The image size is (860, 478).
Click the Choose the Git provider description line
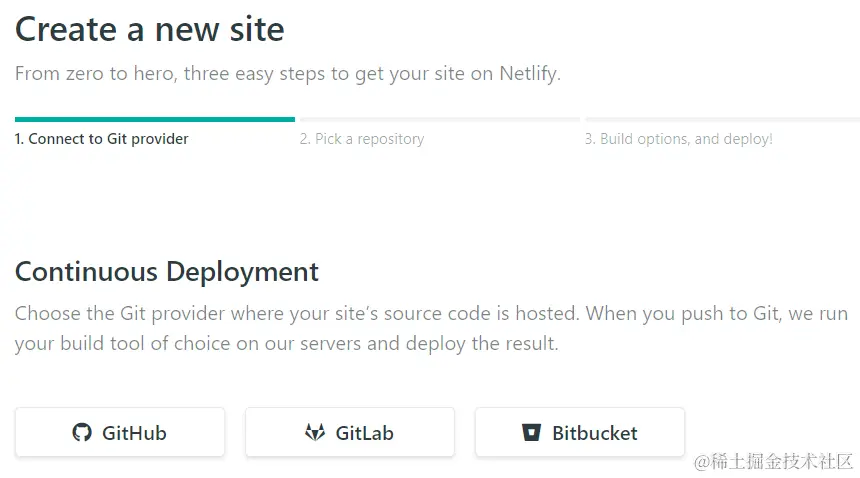[x=431, y=314]
